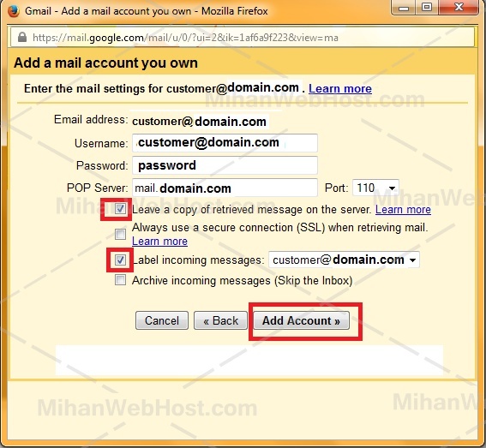Click into the Username field
The height and width of the screenshot is (448, 486).
(x=225, y=143)
